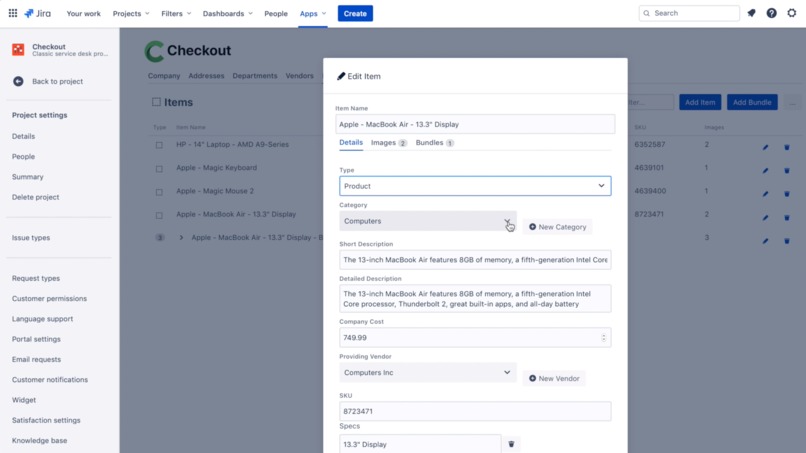Expand the MacBook Air bundle row chevron

[181, 238]
